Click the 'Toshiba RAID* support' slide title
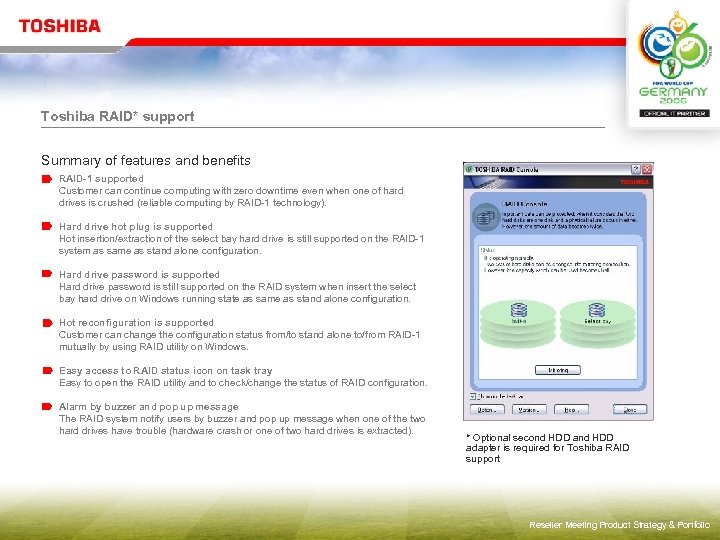Viewport: 720px width, 540px height. tap(118, 116)
